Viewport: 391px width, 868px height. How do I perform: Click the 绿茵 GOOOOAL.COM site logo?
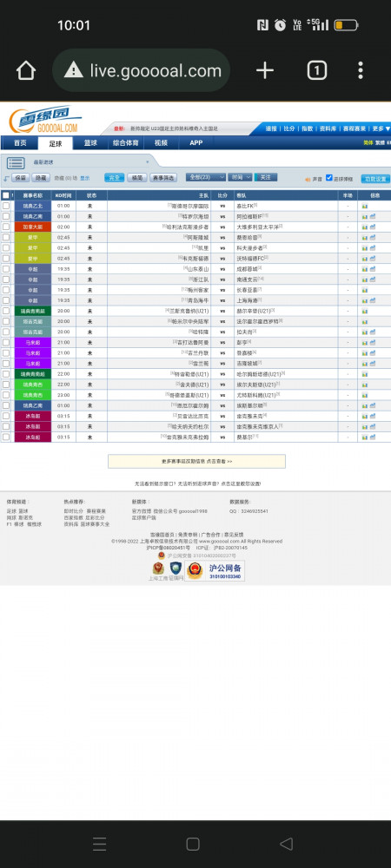point(44,119)
